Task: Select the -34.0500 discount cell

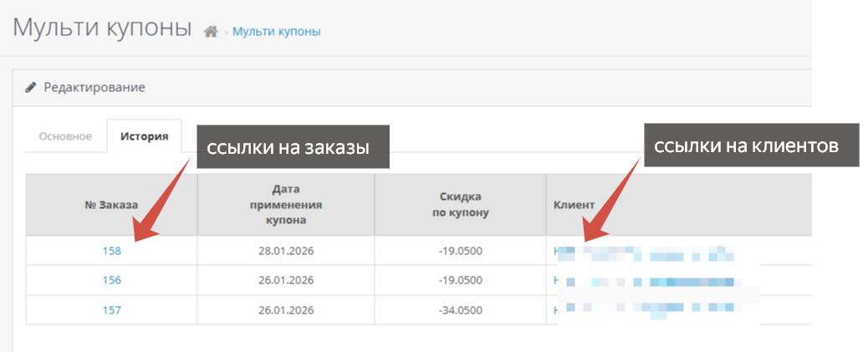Action: click(460, 310)
